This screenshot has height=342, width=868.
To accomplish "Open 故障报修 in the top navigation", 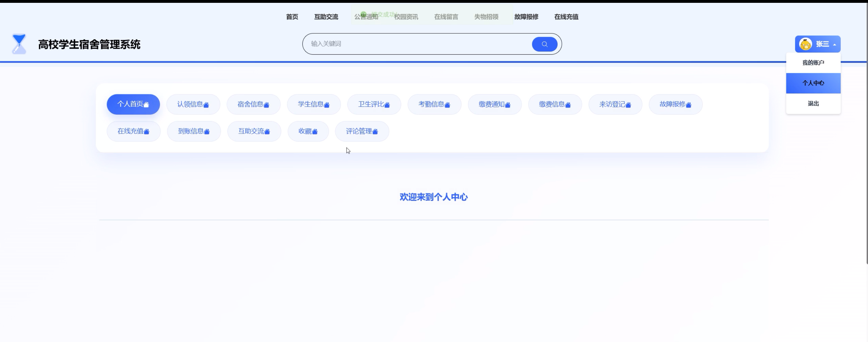I will [526, 17].
